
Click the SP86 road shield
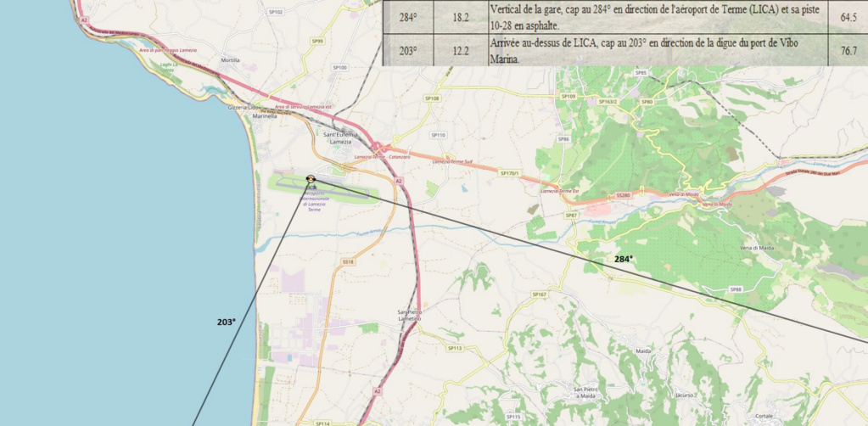point(563,139)
